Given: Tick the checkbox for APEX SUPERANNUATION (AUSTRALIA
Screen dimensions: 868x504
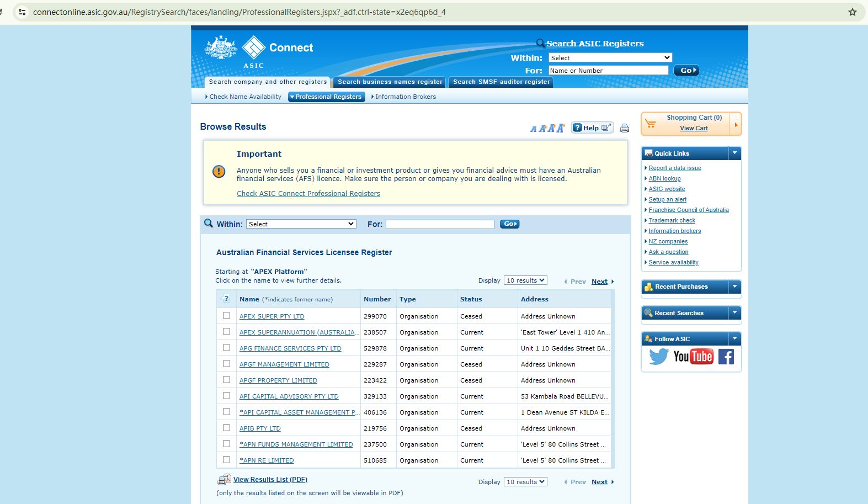Looking at the screenshot, I should click(226, 332).
